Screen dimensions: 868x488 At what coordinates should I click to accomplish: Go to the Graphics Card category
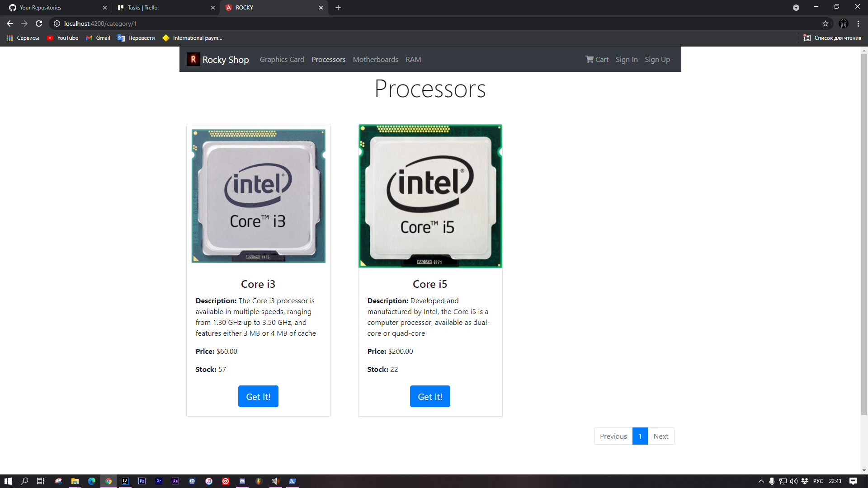[282, 59]
